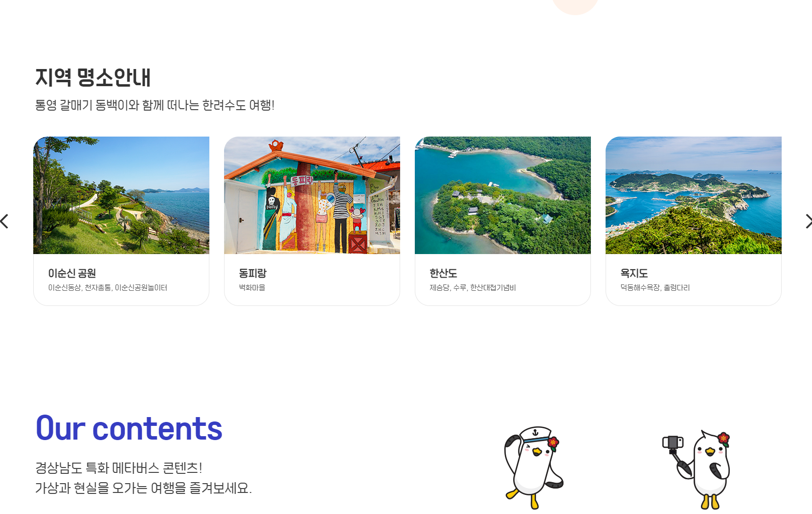Click the previous carousel arrow
The width and height of the screenshot is (812, 514).
4,221
